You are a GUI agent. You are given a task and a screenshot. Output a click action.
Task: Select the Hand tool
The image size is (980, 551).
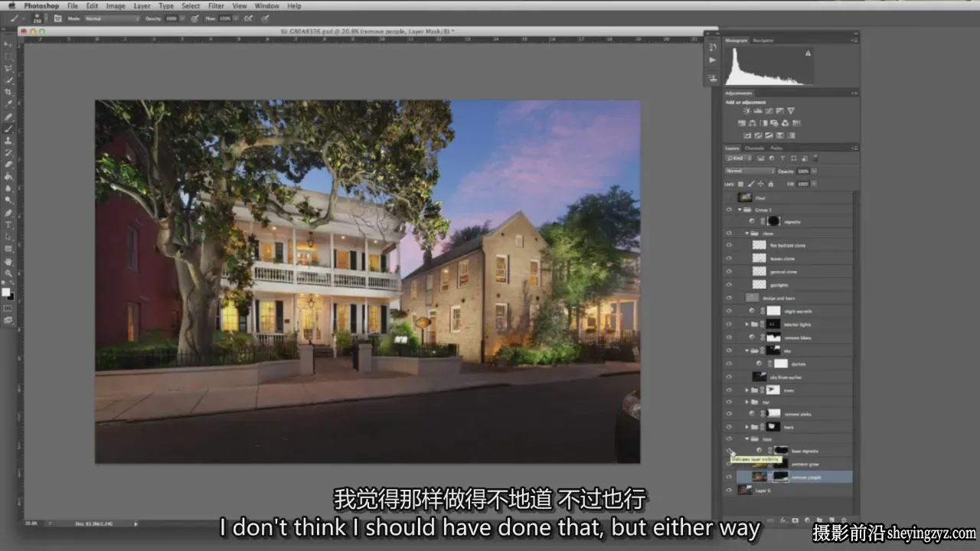9,261
